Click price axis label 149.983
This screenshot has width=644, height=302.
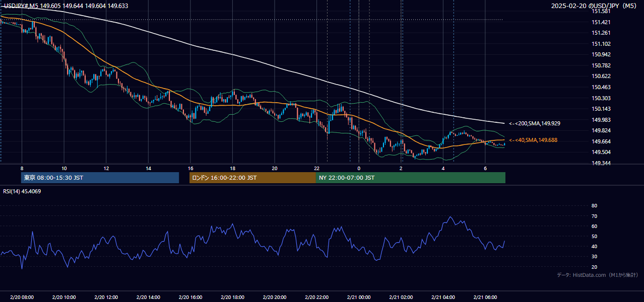pos(601,120)
